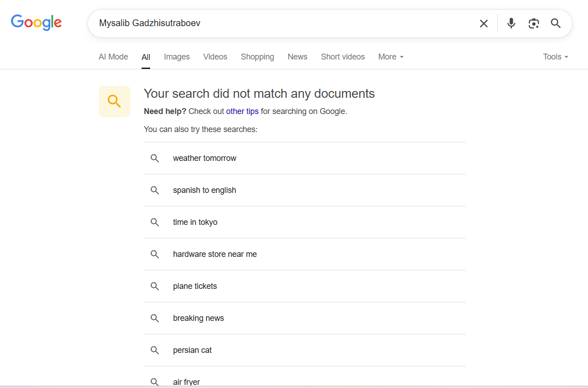The height and width of the screenshot is (388, 588).
Task: Choose hardware store near me suggestion
Action: [305, 254]
